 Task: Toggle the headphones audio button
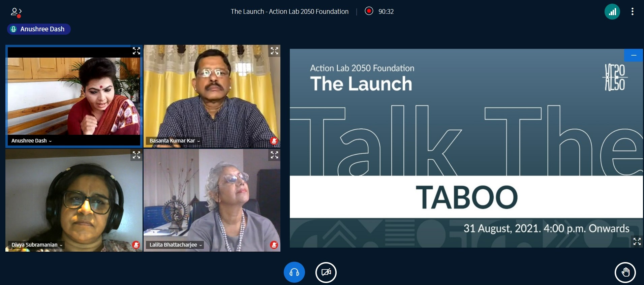pos(294,272)
